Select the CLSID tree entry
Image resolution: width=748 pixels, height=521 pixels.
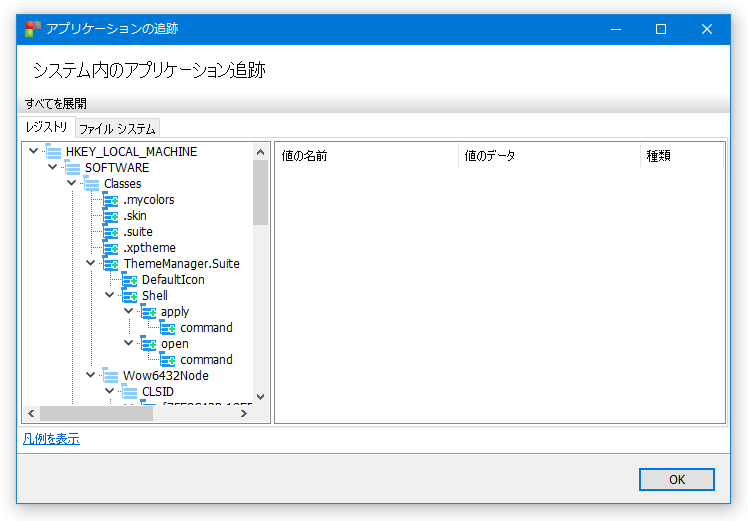pyautogui.click(x=157, y=392)
